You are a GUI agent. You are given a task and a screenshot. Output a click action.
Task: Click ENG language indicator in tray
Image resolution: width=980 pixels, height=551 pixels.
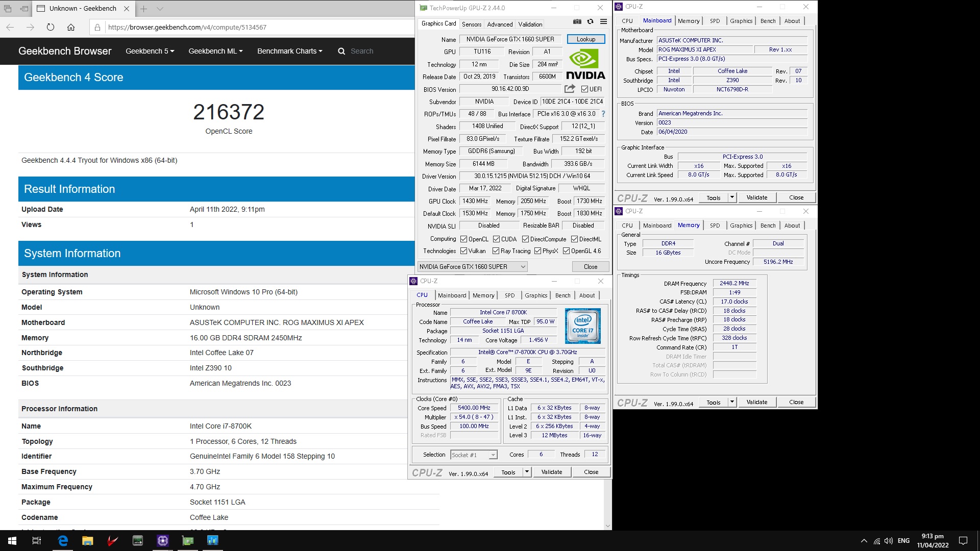(903, 541)
